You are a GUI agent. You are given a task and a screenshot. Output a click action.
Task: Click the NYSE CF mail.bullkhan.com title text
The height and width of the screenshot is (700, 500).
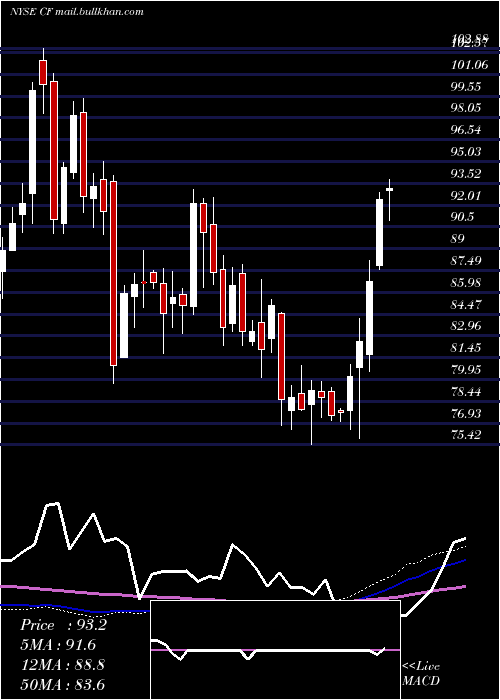click(x=77, y=12)
